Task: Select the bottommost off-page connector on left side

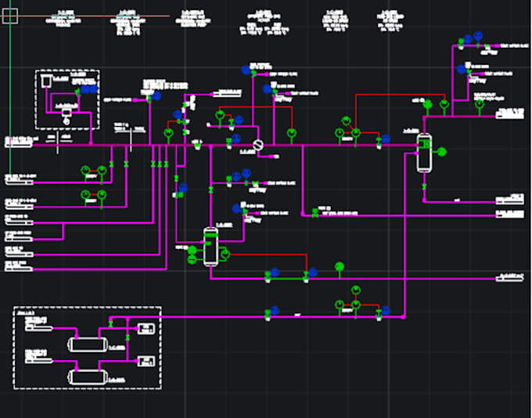Action: [19, 269]
